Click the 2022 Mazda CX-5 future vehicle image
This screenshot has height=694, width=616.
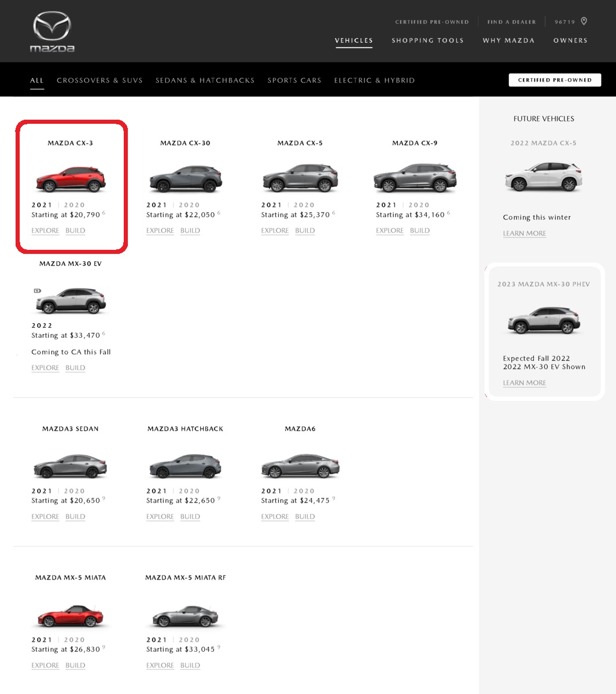(543, 178)
